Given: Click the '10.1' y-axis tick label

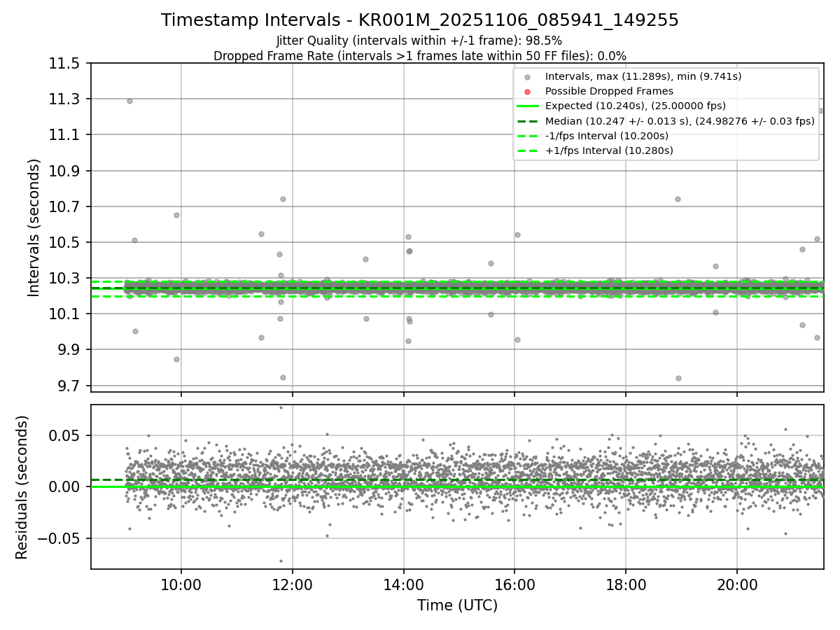Looking at the screenshot, I should [65, 314].
